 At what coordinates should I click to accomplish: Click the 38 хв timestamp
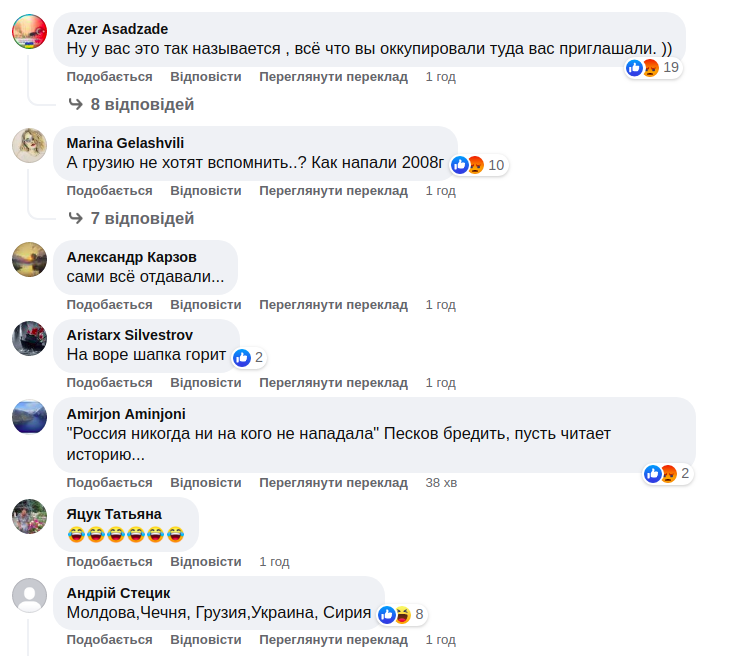click(x=441, y=483)
